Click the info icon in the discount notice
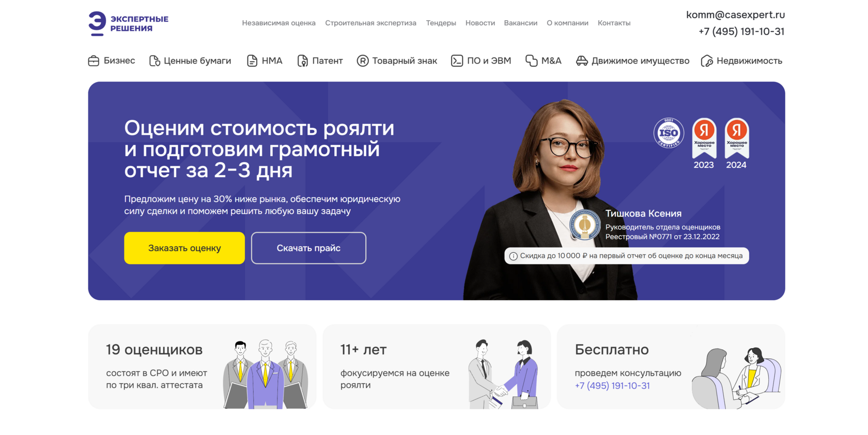868x435 pixels. 513,256
